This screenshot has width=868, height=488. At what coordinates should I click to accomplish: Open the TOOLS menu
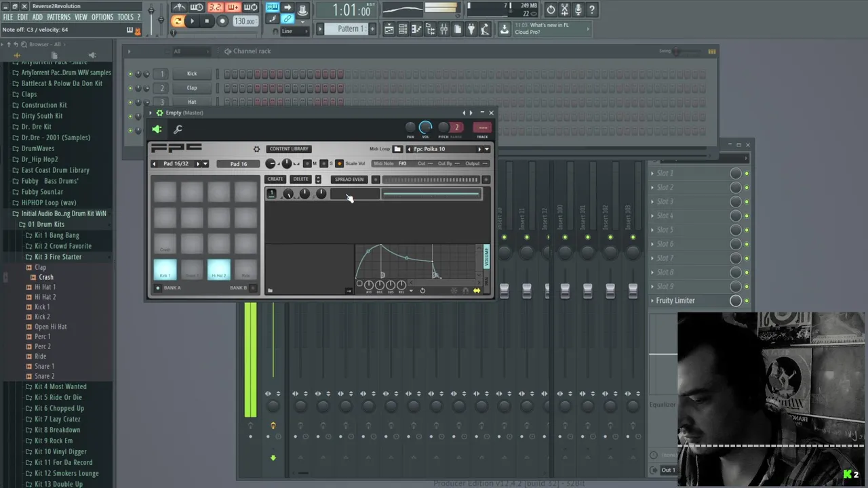point(125,17)
